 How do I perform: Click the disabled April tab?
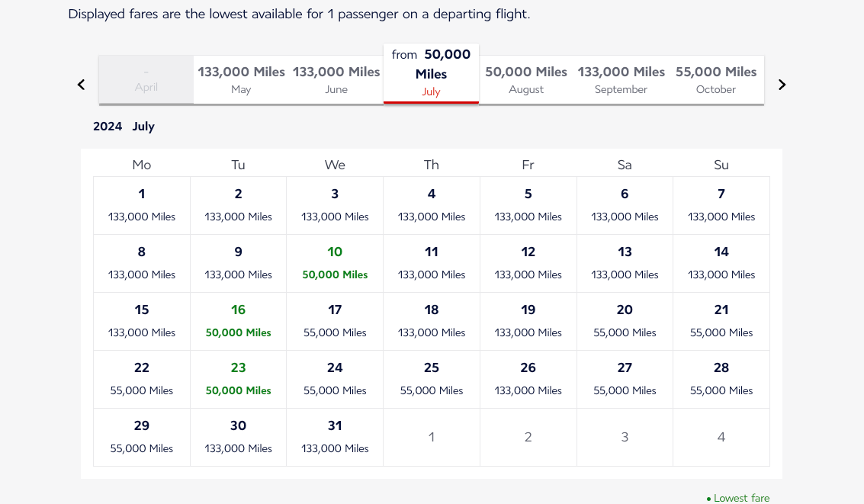pyautogui.click(x=146, y=80)
